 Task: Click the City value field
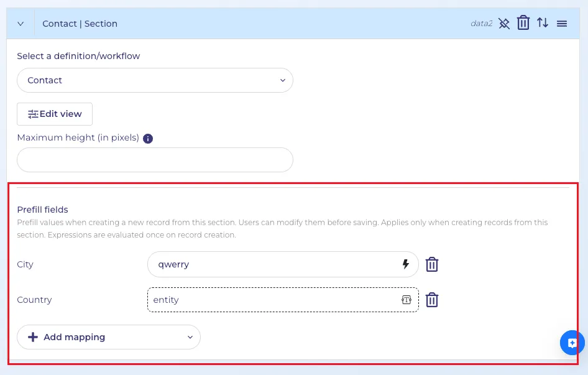tap(283, 264)
